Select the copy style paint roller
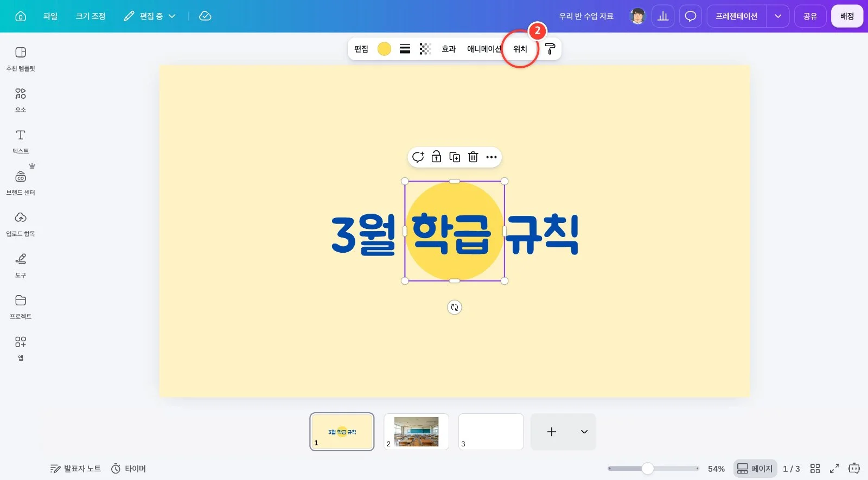This screenshot has height=480, width=868. click(x=550, y=49)
